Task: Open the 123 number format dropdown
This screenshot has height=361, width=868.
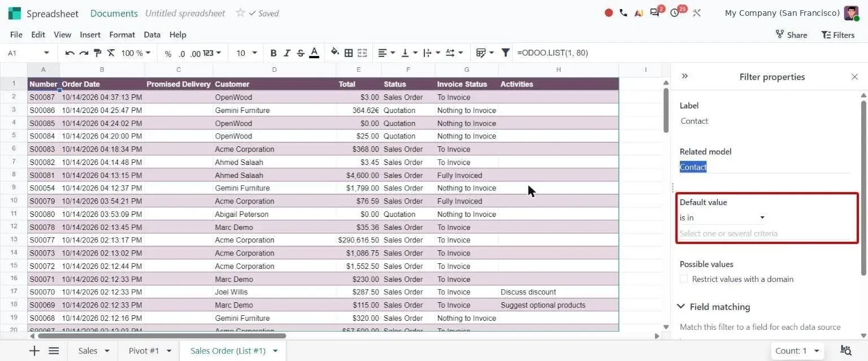Action: tap(212, 53)
